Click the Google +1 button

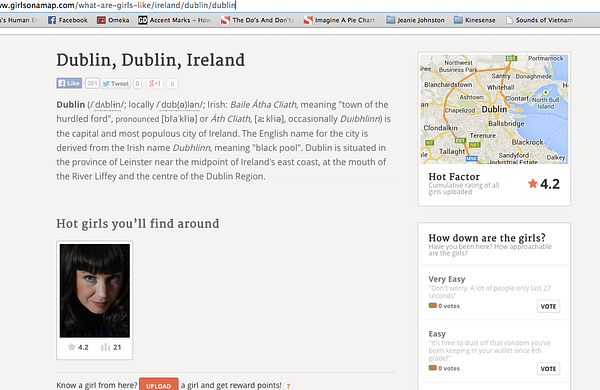coord(155,83)
